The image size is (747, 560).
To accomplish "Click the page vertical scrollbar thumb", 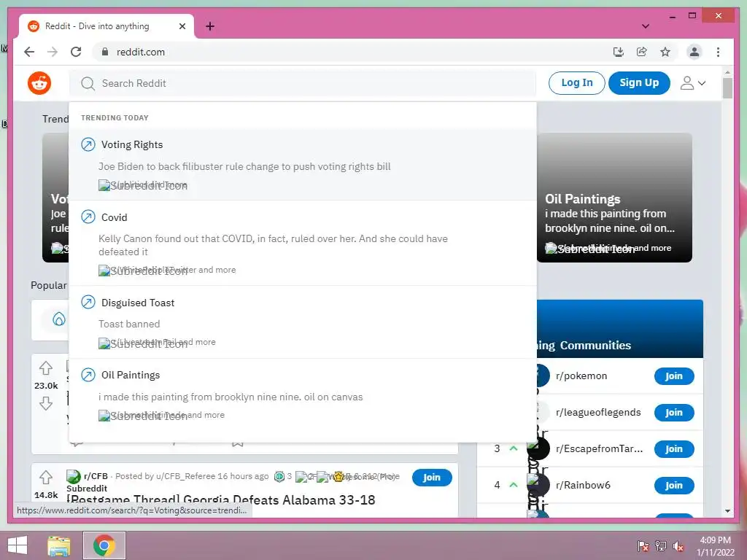I will click(x=727, y=87).
